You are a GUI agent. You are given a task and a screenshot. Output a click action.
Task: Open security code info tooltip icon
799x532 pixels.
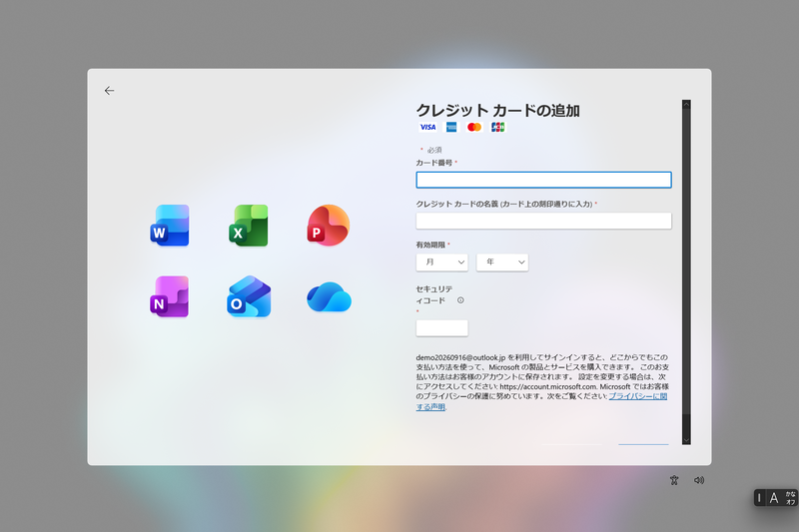pyautogui.click(x=460, y=300)
